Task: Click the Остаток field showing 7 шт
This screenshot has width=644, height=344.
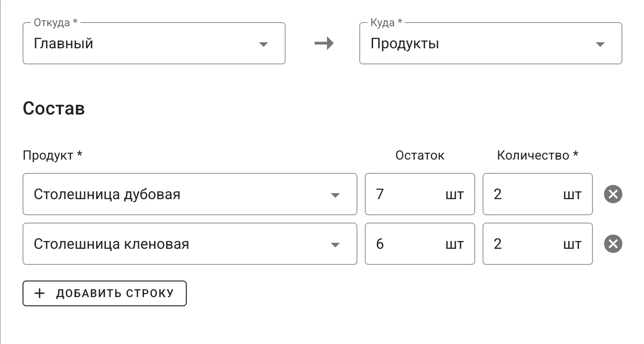Action: pyautogui.click(x=420, y=194)
